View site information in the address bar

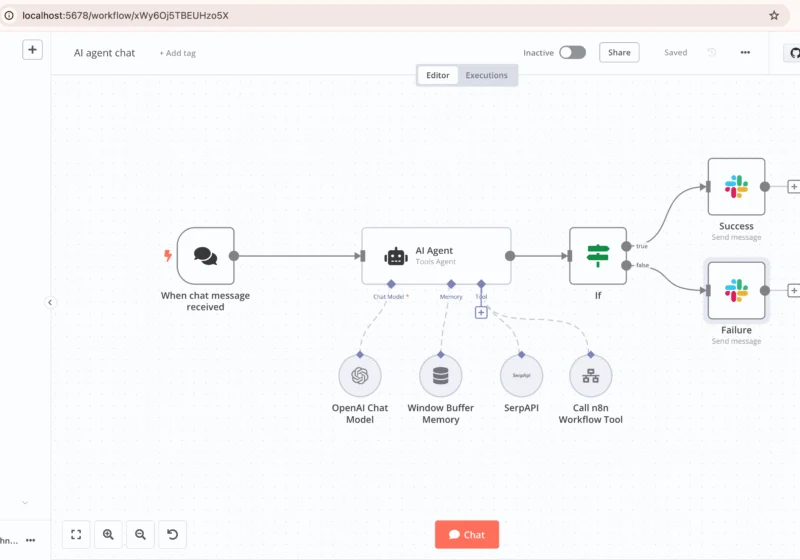pyautogui.click(x=9, y=15)
